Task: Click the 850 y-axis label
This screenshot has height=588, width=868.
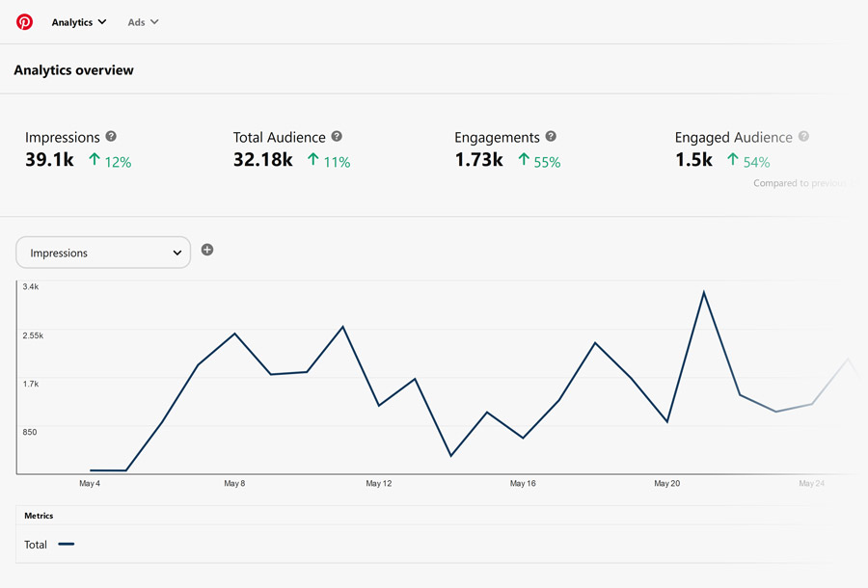Action: coord(29,432)
